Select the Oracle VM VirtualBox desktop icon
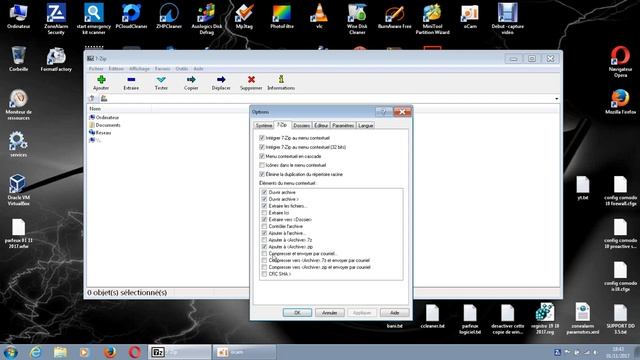640x360 pixels. point(18,190)
